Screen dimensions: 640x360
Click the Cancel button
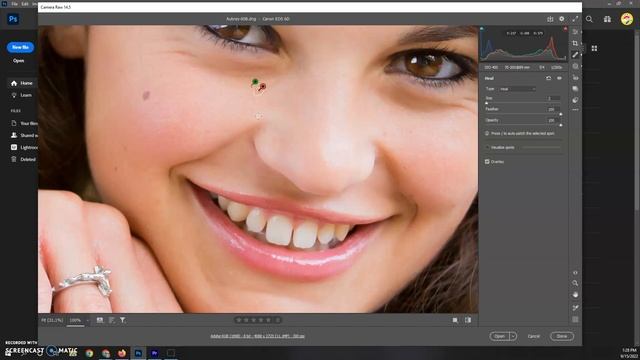[533, 336]
